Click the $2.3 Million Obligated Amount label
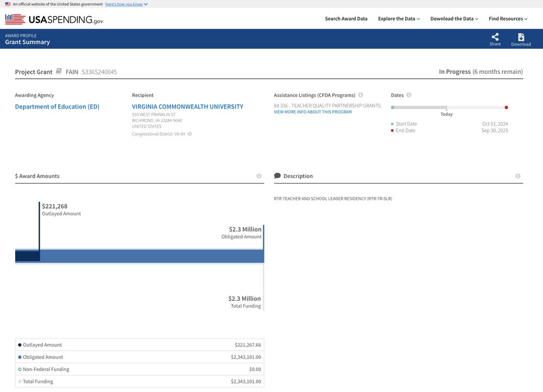The width and height of the screenshot is (543, 392). (242, 233)
